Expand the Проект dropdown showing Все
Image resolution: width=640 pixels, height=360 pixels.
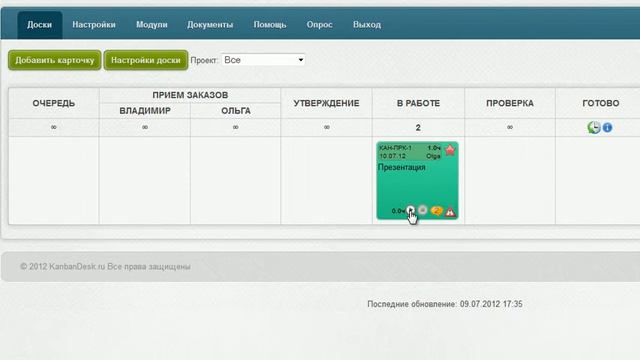[x=263, y=60]
